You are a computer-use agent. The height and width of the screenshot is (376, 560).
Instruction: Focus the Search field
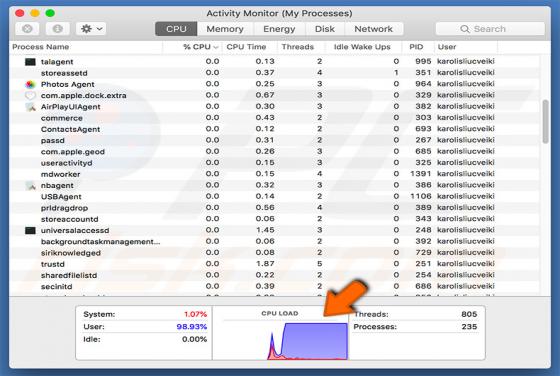point(490,29)
